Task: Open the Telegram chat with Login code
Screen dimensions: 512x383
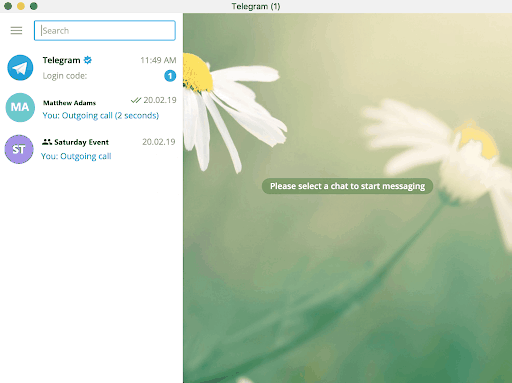Action: [91, 68]
